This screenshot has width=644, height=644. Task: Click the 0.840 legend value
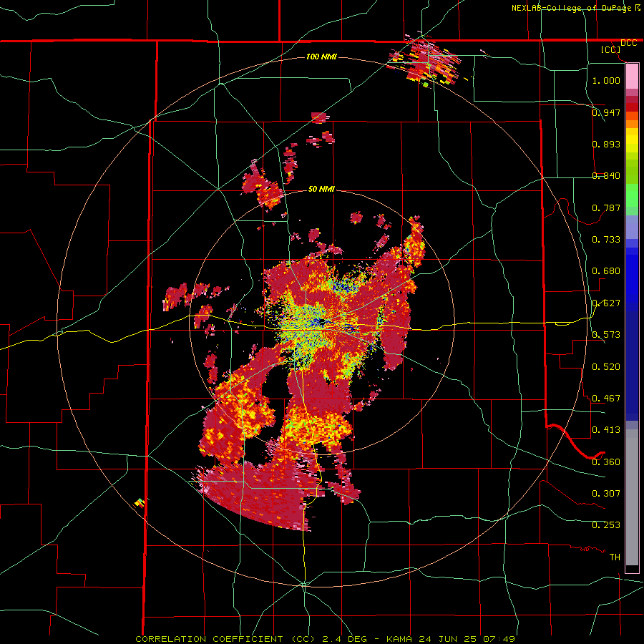tap(606, 175)
